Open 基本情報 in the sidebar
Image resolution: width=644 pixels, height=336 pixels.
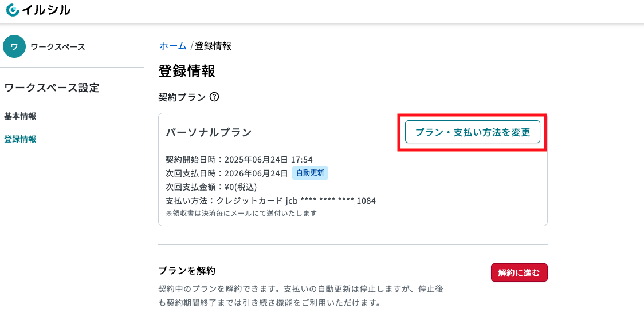[20, 116]
